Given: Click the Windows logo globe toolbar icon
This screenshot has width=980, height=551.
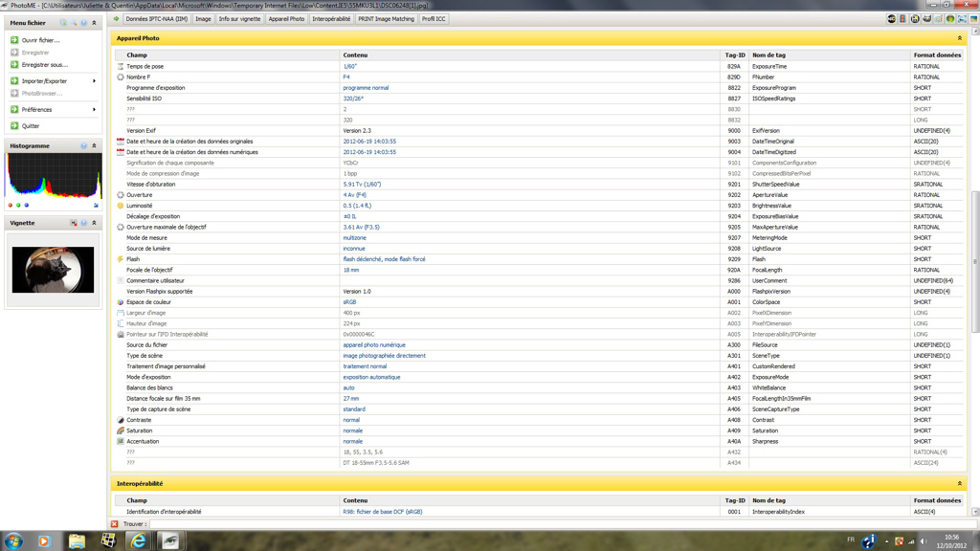Looking at the screenshot, I should pyautogui.click(x=950, y=19).
